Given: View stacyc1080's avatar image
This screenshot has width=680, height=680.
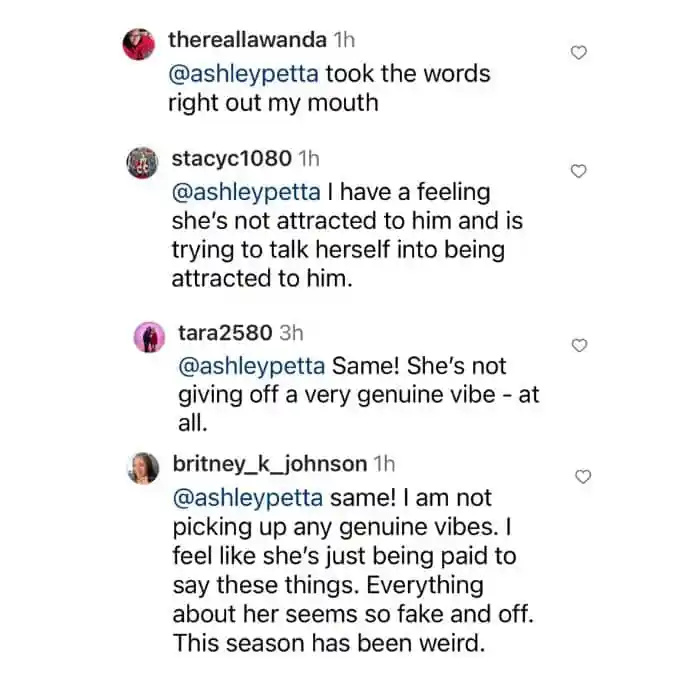Looking at the screenshot, I should coord(142,163).
